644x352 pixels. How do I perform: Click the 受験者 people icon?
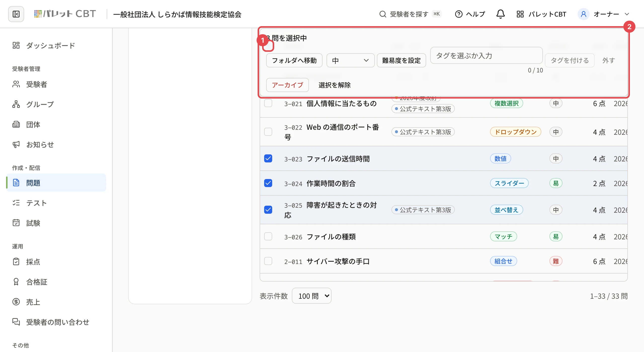(16, 84)
